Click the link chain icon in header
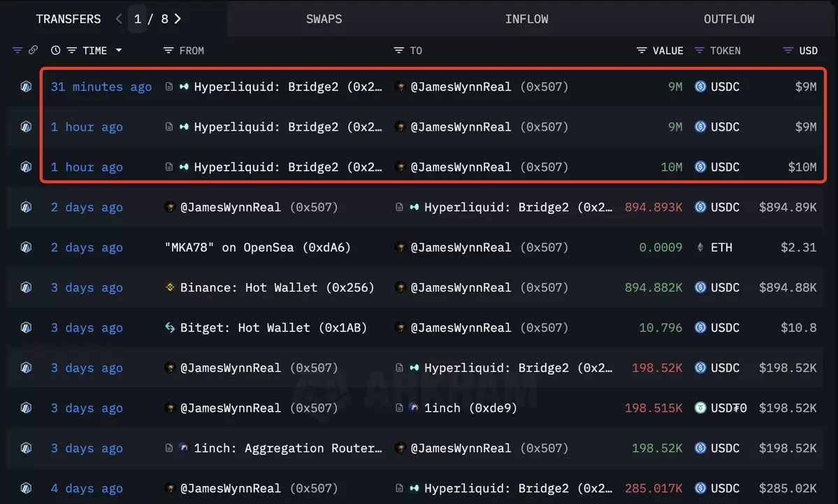This screenshot has height=504, width=838. pos(33,50)
